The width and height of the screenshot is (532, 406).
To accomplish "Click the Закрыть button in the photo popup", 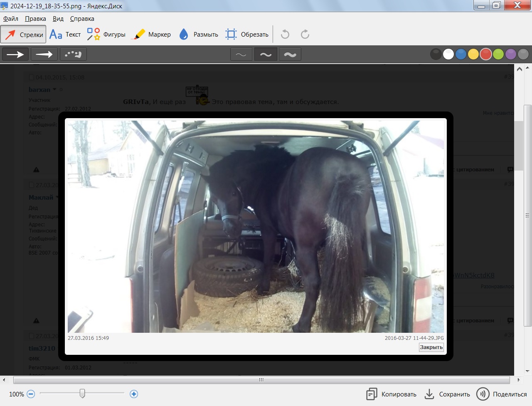I will click(431, 347).
